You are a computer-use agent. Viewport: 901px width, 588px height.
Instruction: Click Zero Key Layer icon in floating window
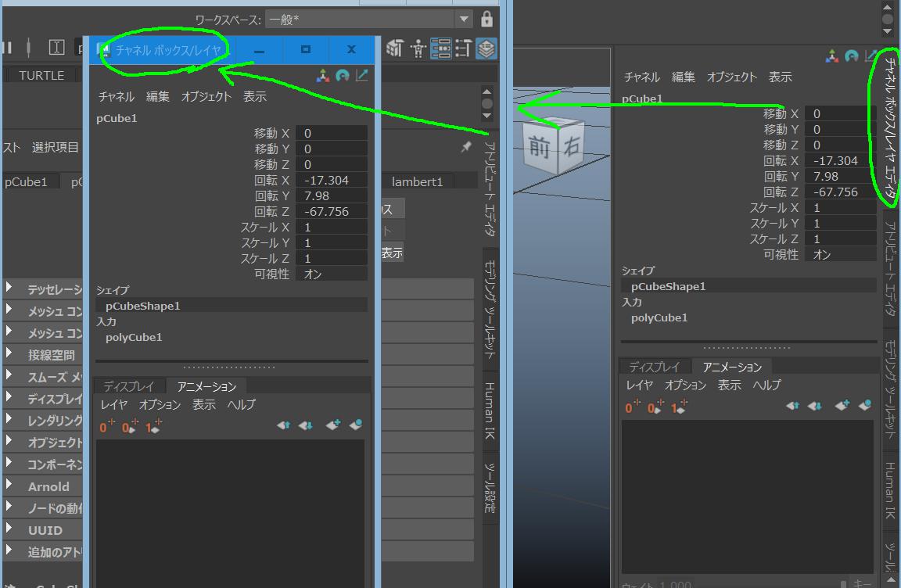(x=107, y=427)
